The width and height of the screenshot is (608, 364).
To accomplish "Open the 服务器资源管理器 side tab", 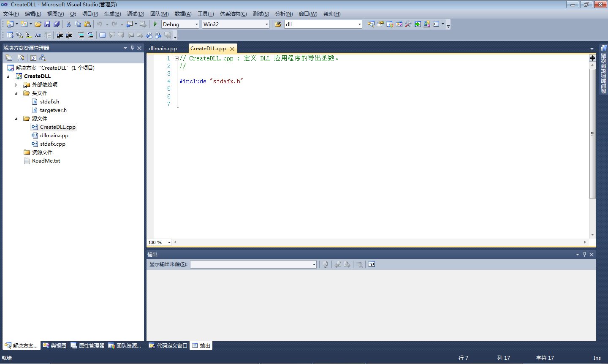I will coord(603,69).
